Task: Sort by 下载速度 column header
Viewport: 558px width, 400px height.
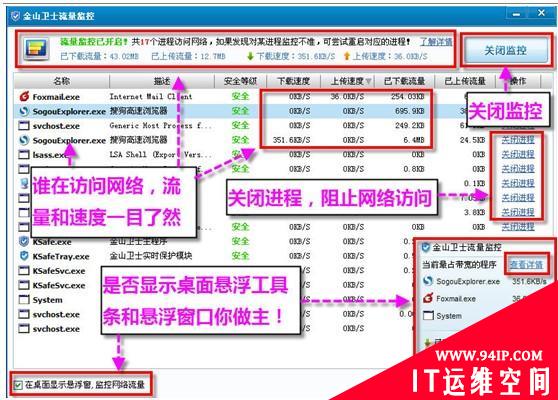Action: coord(294,81)
